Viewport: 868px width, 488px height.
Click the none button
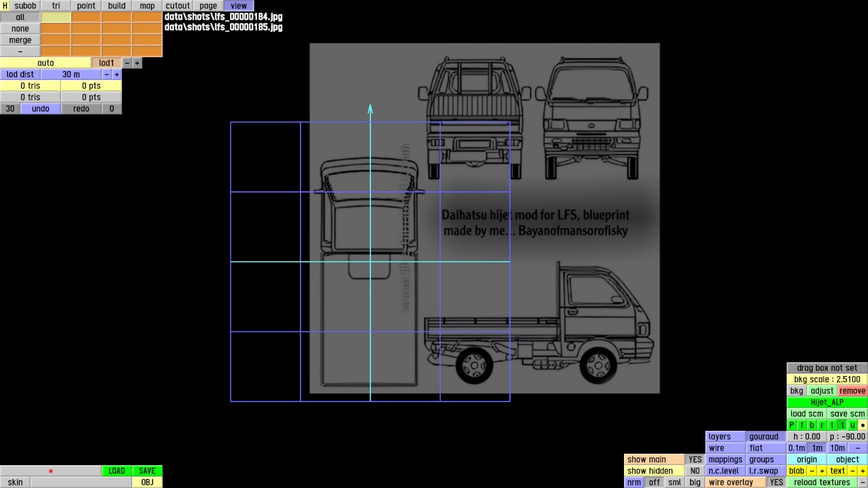pyautogui.click(x=20, y=29)
